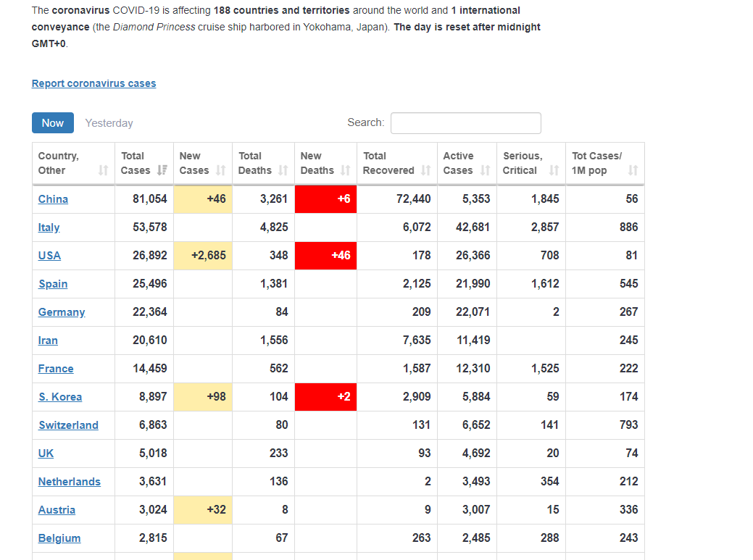Focus the Search input field
The image size is (753, 560).
click(x=466, y=123)
